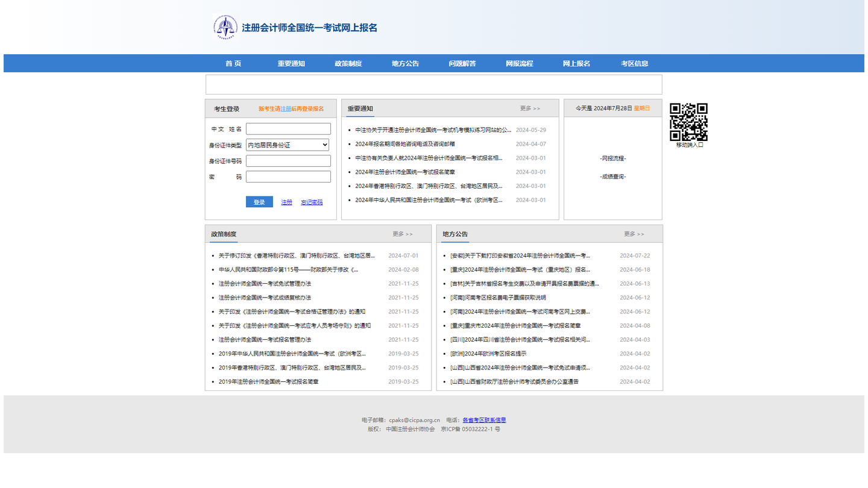This screenshot has height=488, width=868.
Task: Open 注册会计师全国统一考试成绩复核办法
Action: (265, 298)
